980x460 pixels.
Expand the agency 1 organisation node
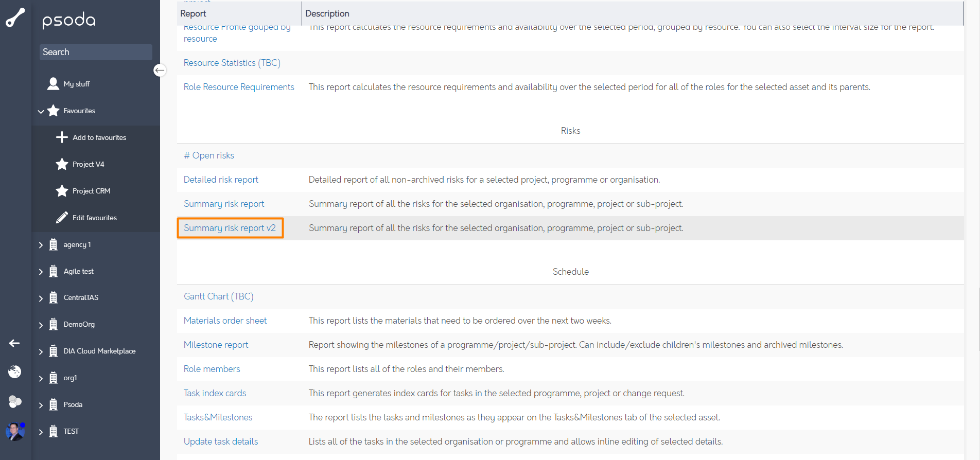(41, 245)
